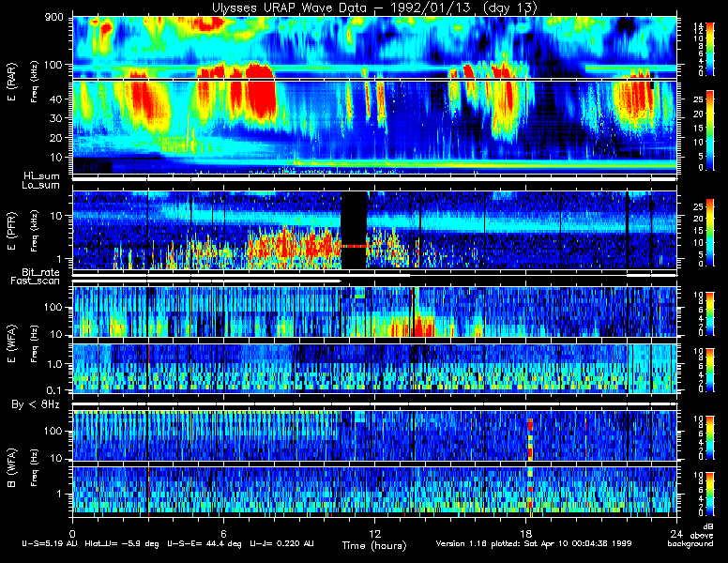Click the '900' frequency tick on RAR panel
This screenshot has height=563, width=728.
[x=53, y=17]
